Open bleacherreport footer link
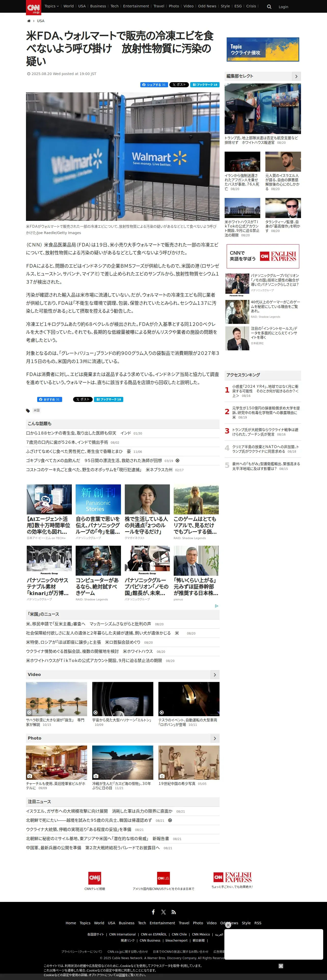This screenshot has width=327, height=980. pos(176,940)
